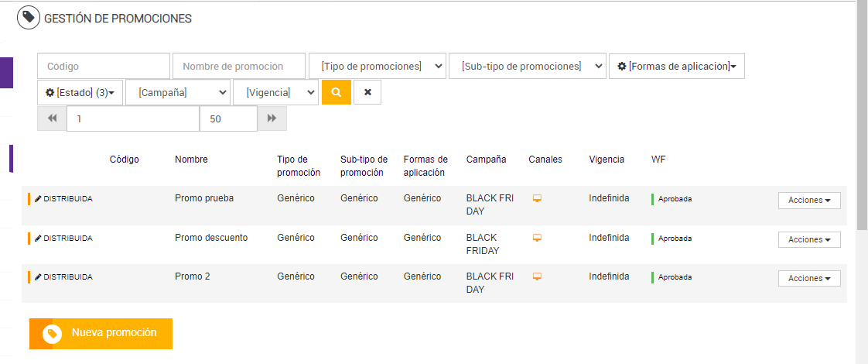
Task: Click the monitor channel icon for Promo 2
Action: [537, 277]
